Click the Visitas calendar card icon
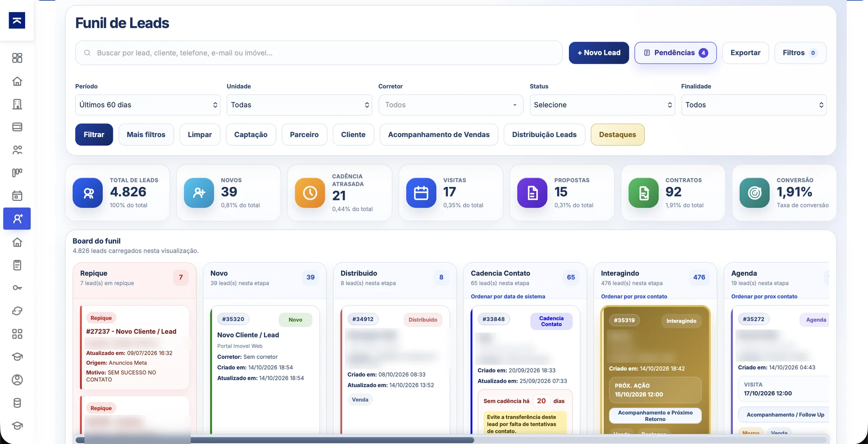This screenshot has width=868, height=444. (x=421, y=193)
